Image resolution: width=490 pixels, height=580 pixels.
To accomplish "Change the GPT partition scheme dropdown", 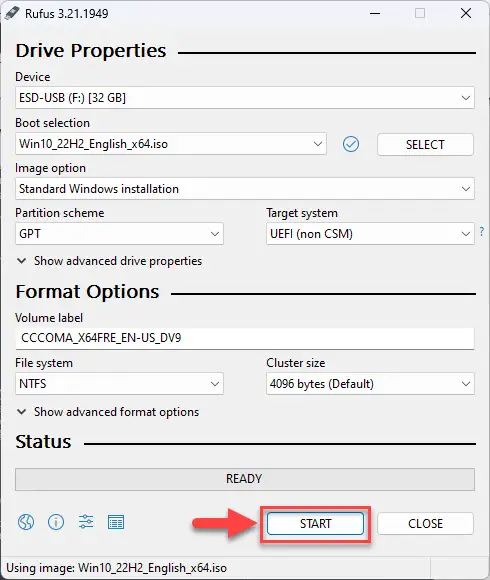I will pyautogui.click(x=119, y=234).
